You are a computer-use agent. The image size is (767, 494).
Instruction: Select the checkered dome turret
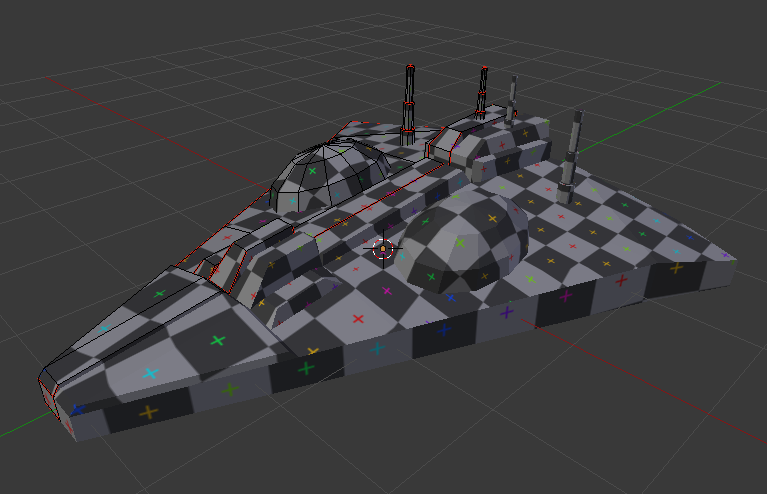tap(462, 241)
